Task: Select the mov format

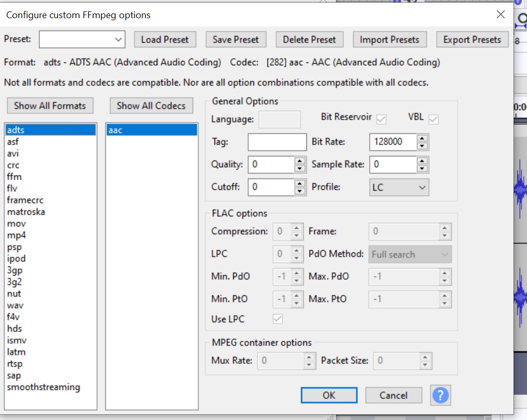Action: [x=50, y=224]
